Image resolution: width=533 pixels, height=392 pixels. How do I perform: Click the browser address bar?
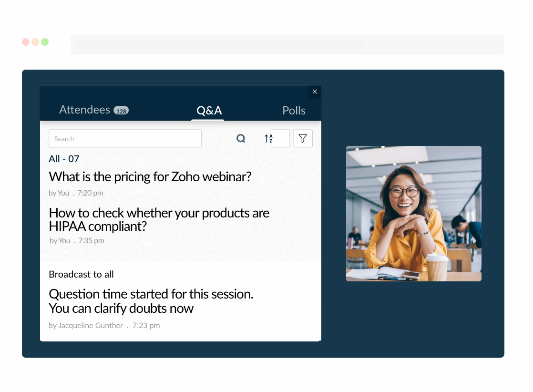[287, 44]
